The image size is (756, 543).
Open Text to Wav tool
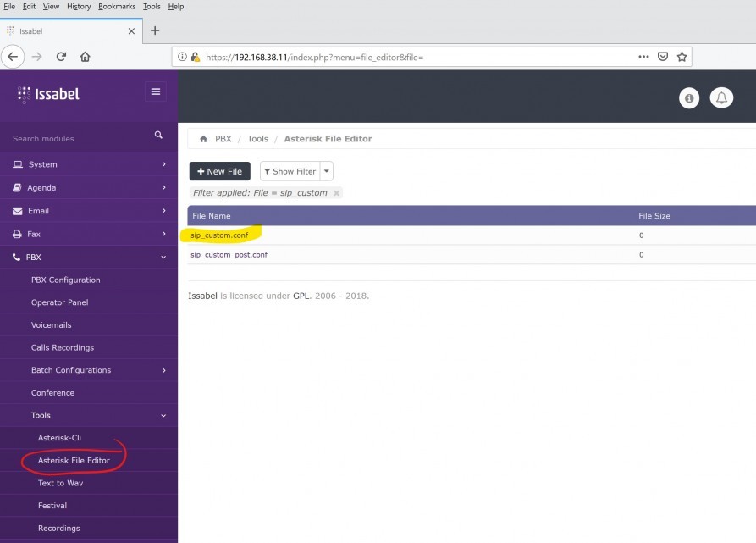61,483
